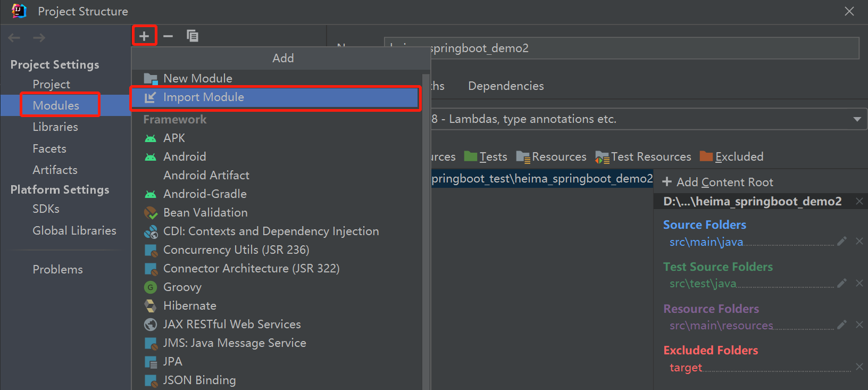Viewport: 868px width, 390px height.
Task: Remove heima_springboot_demo2 content root
Action: 859,201
